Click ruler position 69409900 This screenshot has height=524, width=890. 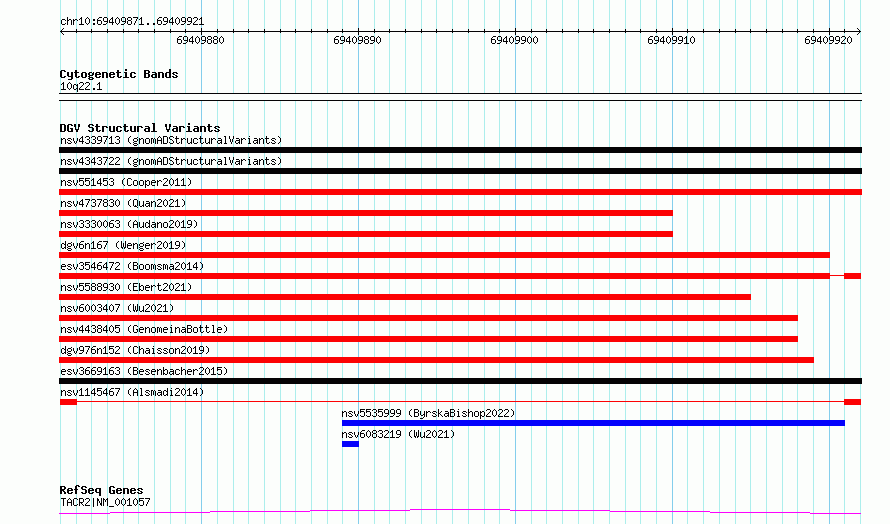pos(514,40)
